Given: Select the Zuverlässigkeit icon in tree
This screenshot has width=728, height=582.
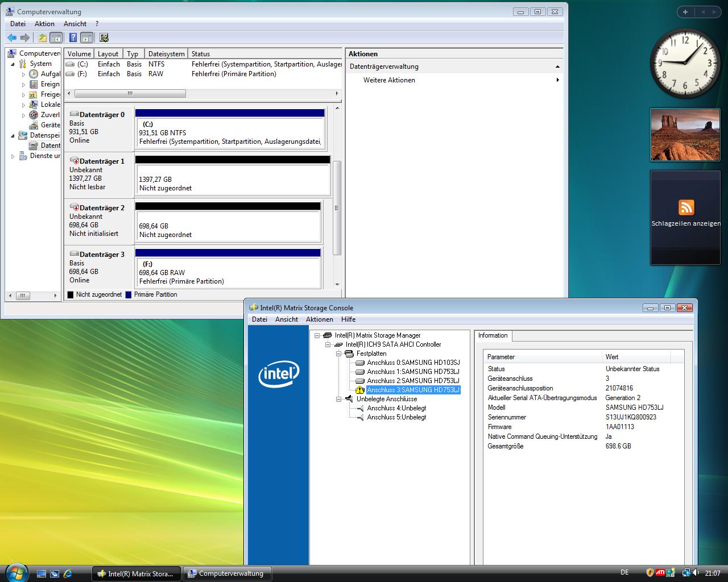Looking at the screenshot, I should (x=34, y=115).
